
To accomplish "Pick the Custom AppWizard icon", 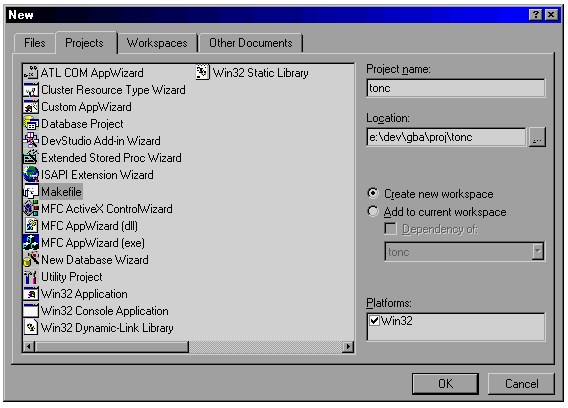I will (x=31, y=107).
